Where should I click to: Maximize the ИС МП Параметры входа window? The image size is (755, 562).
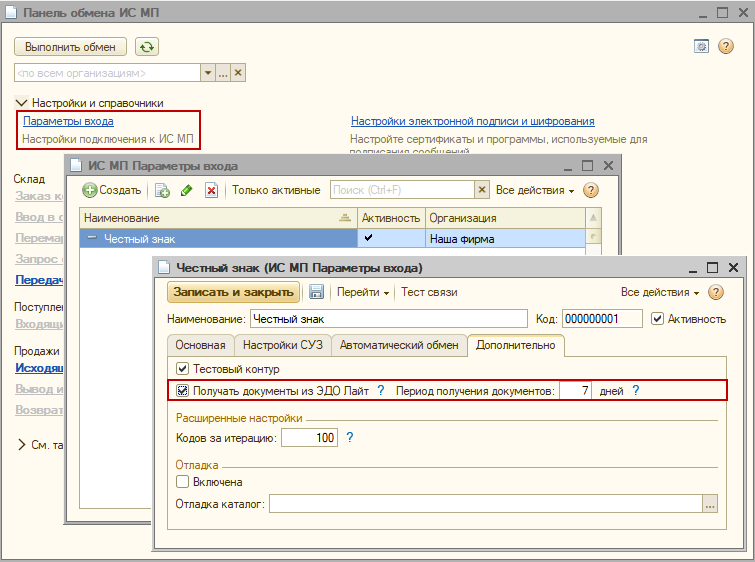[587, 166]
